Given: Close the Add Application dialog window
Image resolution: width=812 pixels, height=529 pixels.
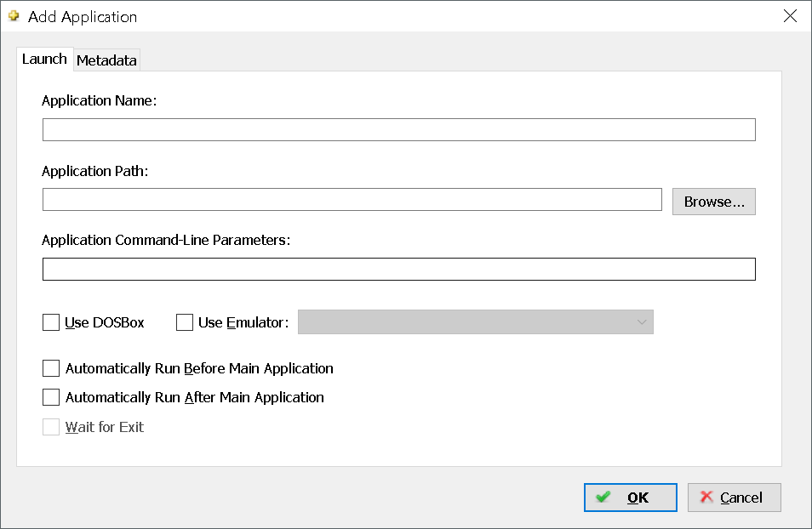Looking at the screenshot, I should (790, 16).
